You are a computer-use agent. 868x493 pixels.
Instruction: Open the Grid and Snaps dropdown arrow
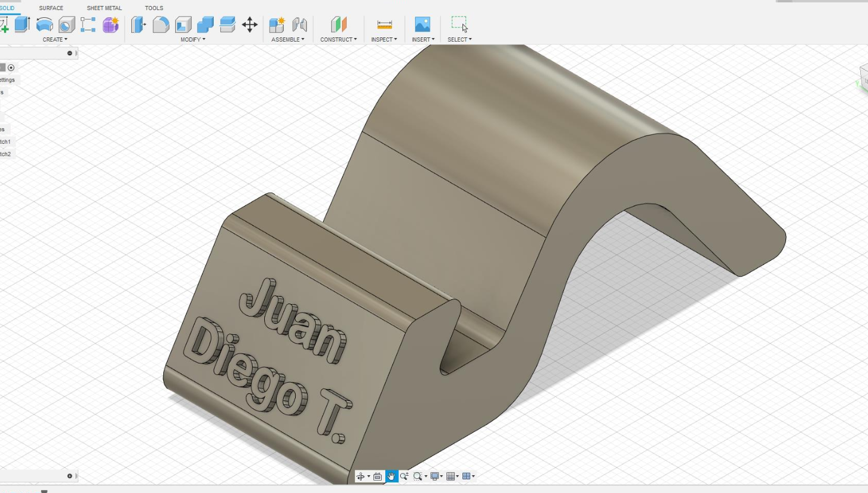(x=457, y=476)
